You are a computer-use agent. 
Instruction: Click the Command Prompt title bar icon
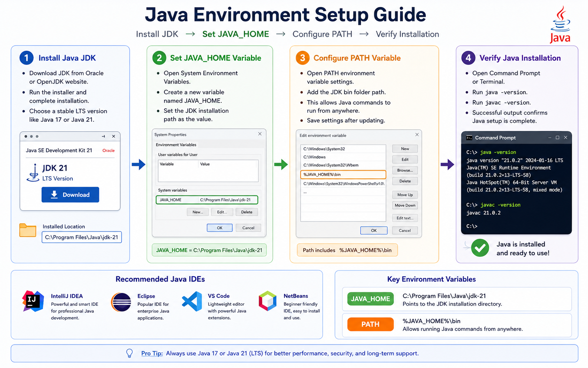click(469, 138)
